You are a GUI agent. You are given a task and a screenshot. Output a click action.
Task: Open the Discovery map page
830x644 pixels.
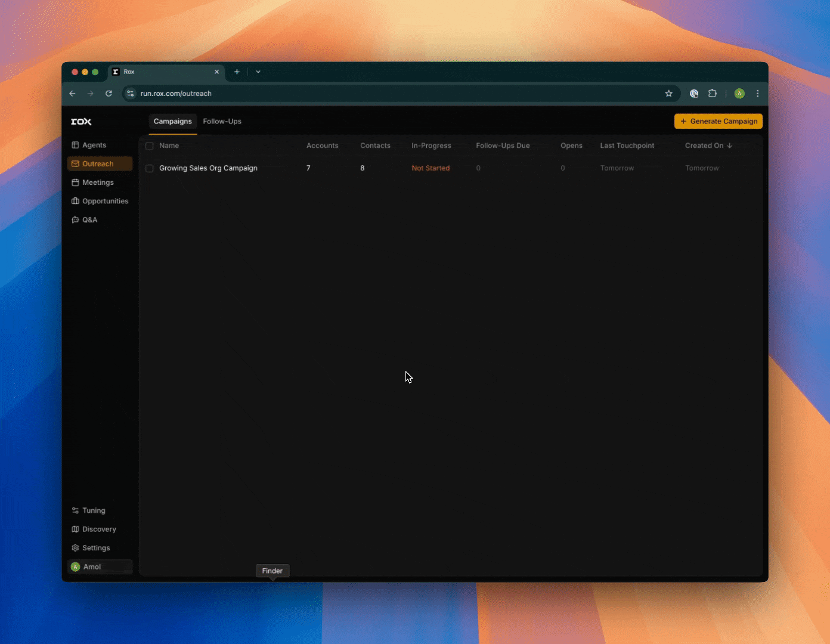point(98,530)
